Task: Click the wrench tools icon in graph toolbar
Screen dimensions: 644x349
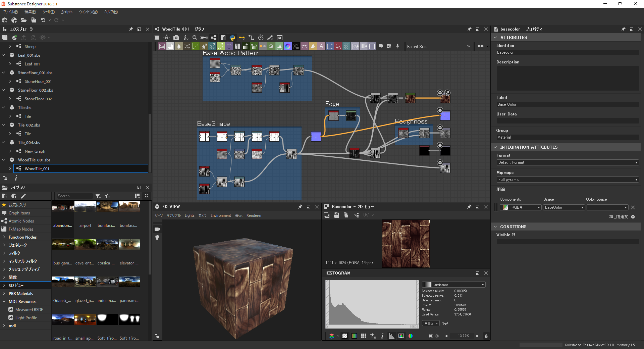Action: click(x=270, y=38)
